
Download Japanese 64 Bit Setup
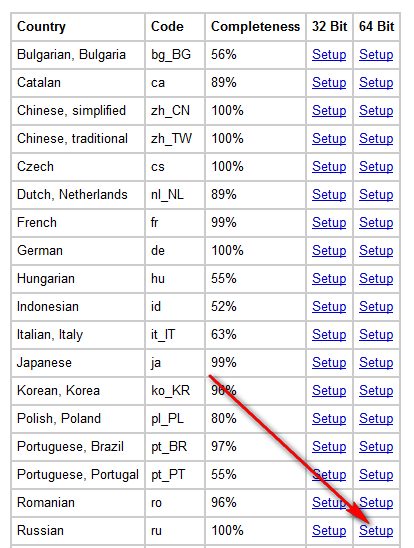(x=376, y=362)
